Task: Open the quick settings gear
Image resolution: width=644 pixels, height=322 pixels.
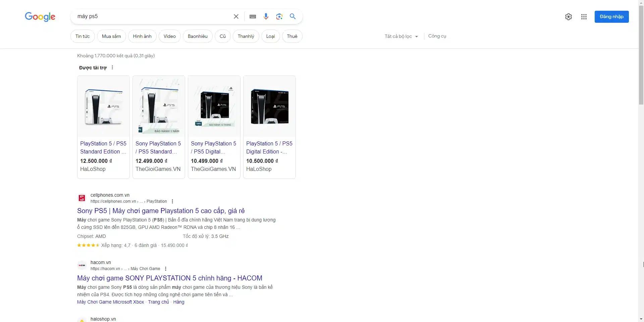Action: [568, 17]
